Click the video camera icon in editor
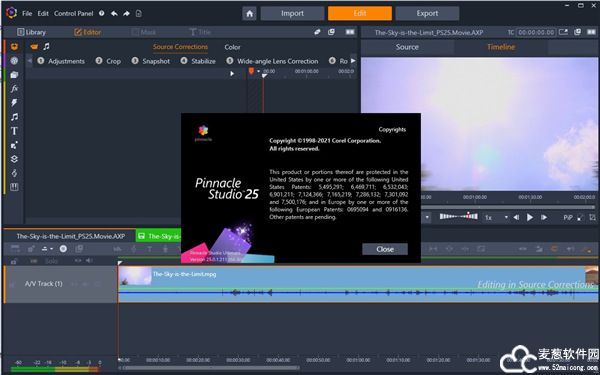Screen dimensions: 600x375 pos(34,47)
